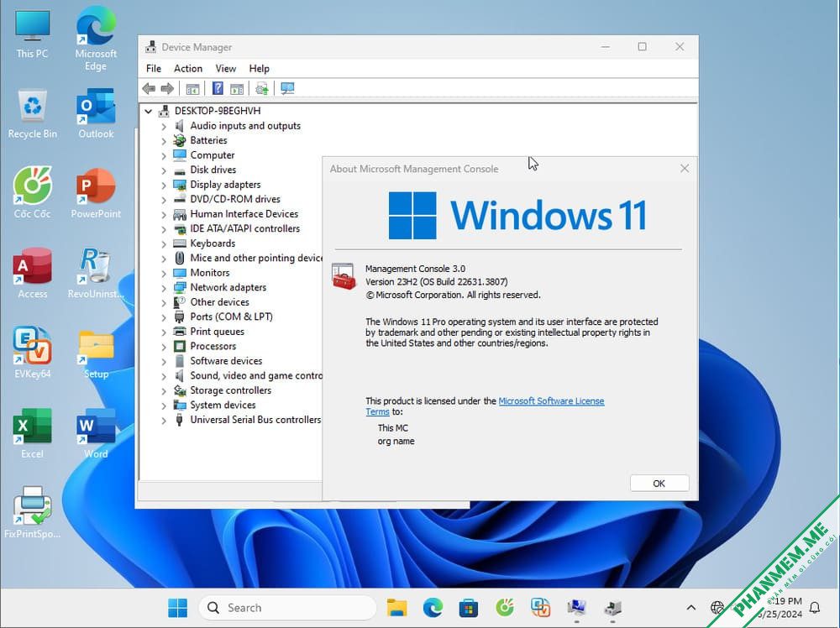Viewport: 840px width, 628px height.
Task: Click the Device Manager icon on taskbar
Action: click(612, 608)
